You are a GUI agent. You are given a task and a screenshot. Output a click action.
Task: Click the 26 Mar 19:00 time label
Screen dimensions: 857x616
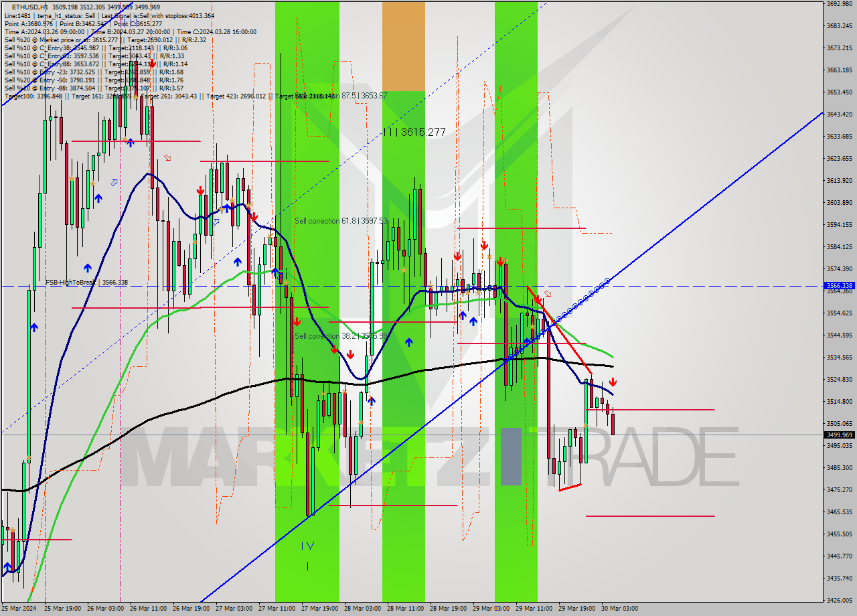[191, 609]
